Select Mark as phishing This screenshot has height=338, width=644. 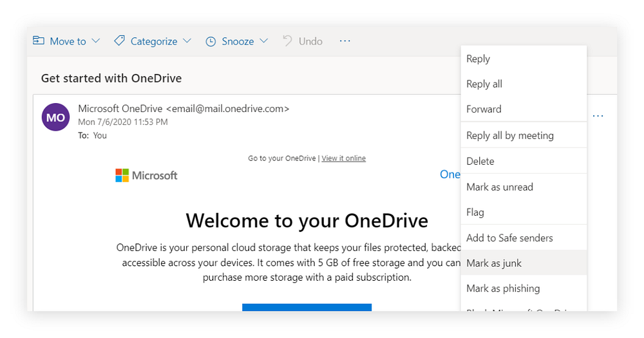(x=524, y=288)
